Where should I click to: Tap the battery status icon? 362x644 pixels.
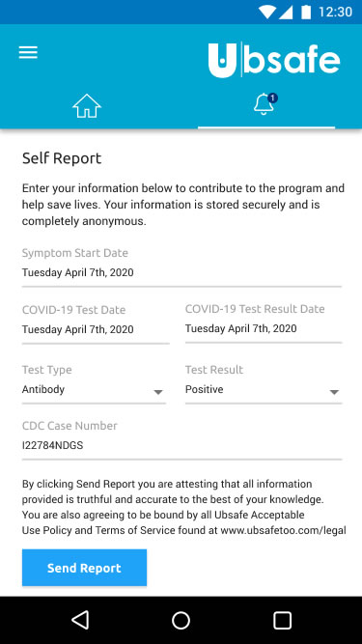tap(306, 12)
